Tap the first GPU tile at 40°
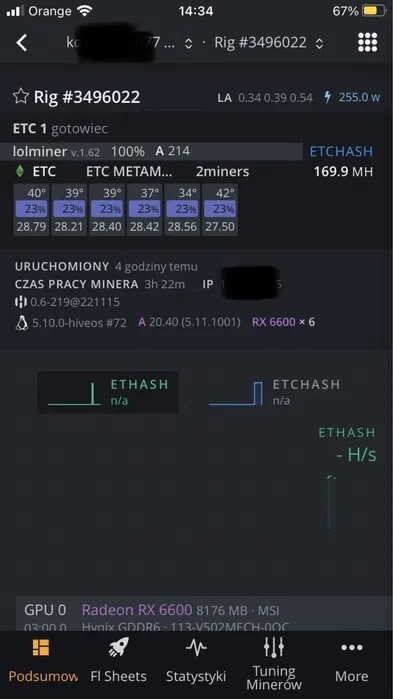Image resolution: width=393 pixels, height=699 pixels. tap(31, 210)
